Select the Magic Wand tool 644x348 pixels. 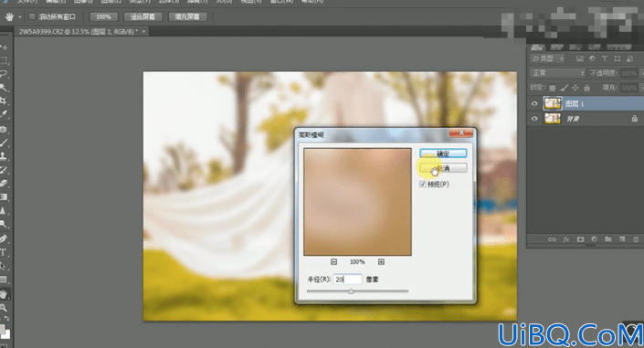click(x=4, y=88)
